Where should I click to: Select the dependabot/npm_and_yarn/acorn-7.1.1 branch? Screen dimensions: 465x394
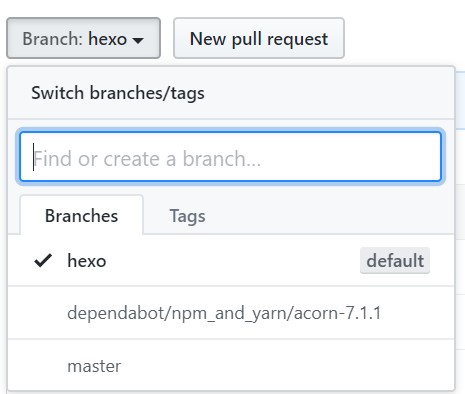point(231,313)
